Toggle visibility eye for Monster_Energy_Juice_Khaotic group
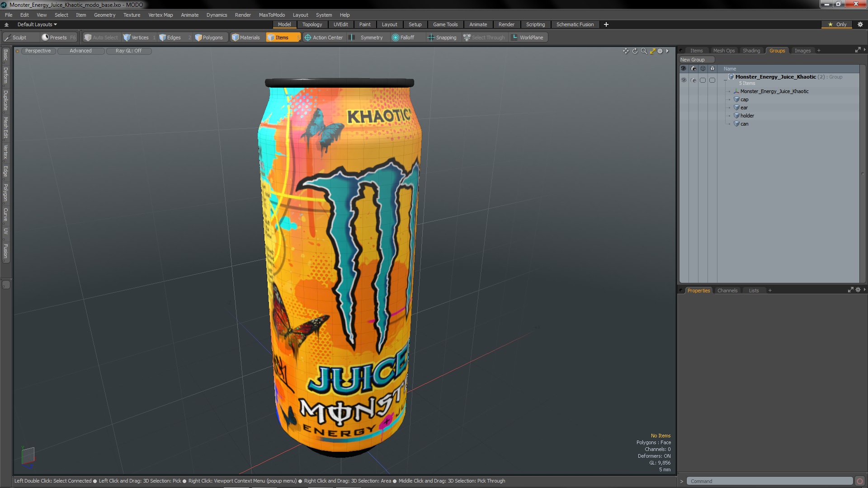868x488 pixels. pyautogui.click(x=684, y=80)
